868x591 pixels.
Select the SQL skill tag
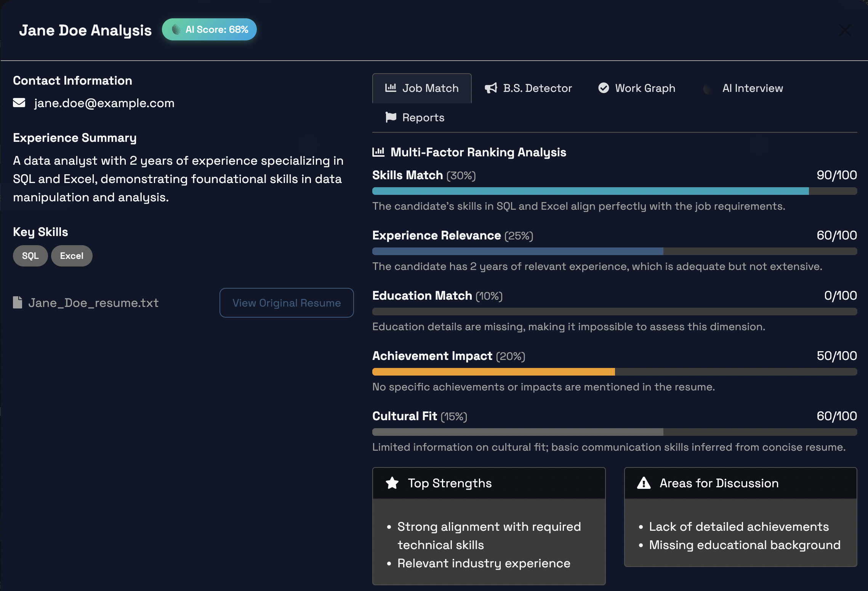pyautogui.click(x=30, y=256)
